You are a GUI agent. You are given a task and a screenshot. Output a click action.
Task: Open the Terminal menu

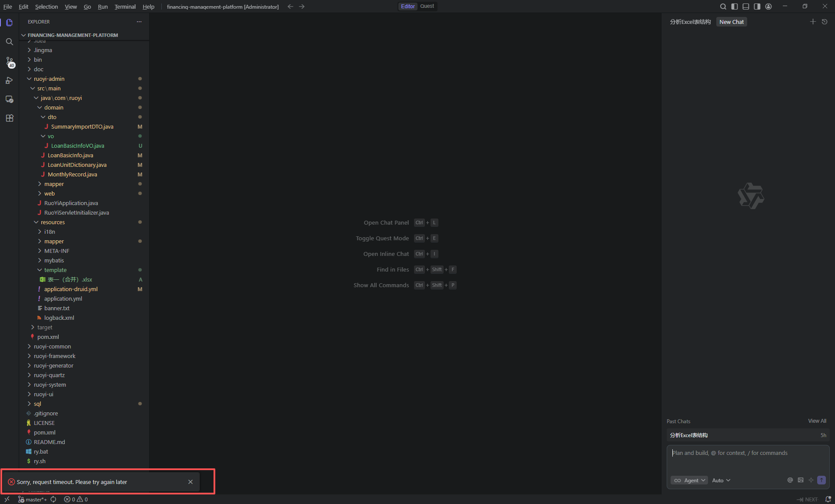click(125, 7)
